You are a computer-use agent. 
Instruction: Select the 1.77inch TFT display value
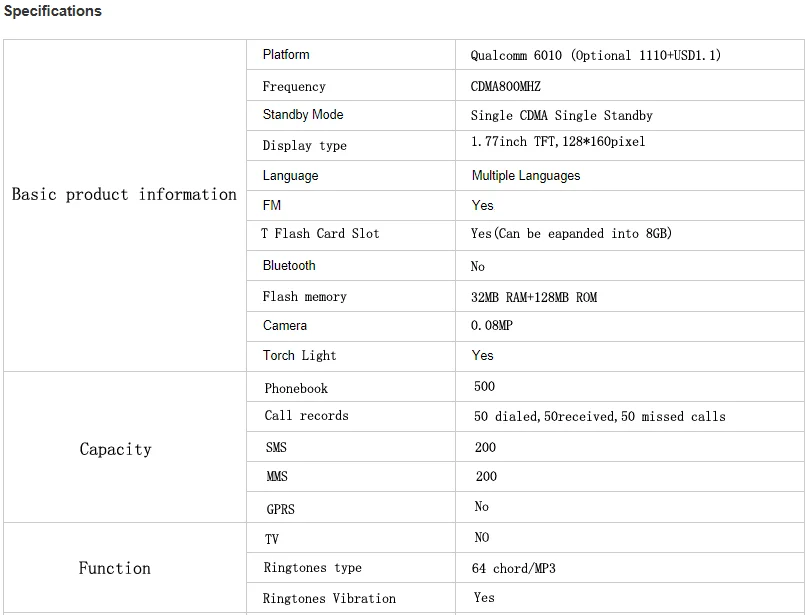pos(557,142)
